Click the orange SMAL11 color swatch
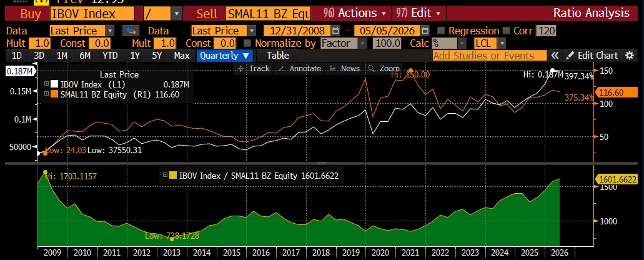Image resolution: width=644 pixels, height=260 pixels. (x=54, y=94)
